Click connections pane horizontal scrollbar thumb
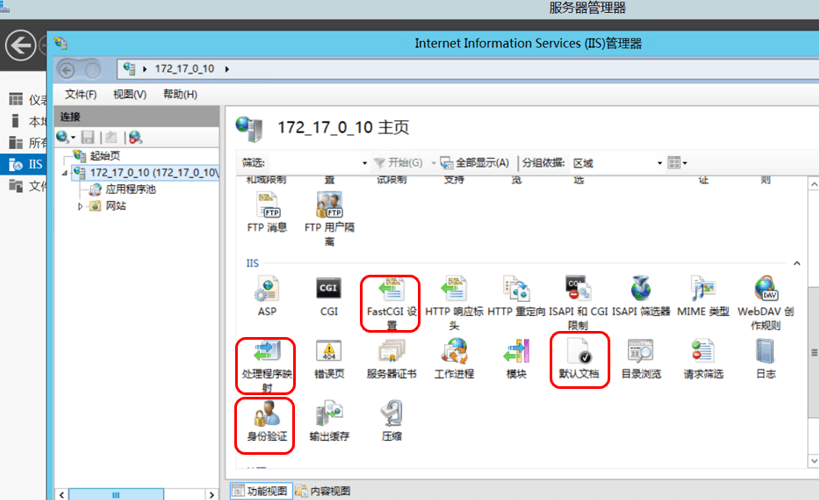 tap(116, 494)
